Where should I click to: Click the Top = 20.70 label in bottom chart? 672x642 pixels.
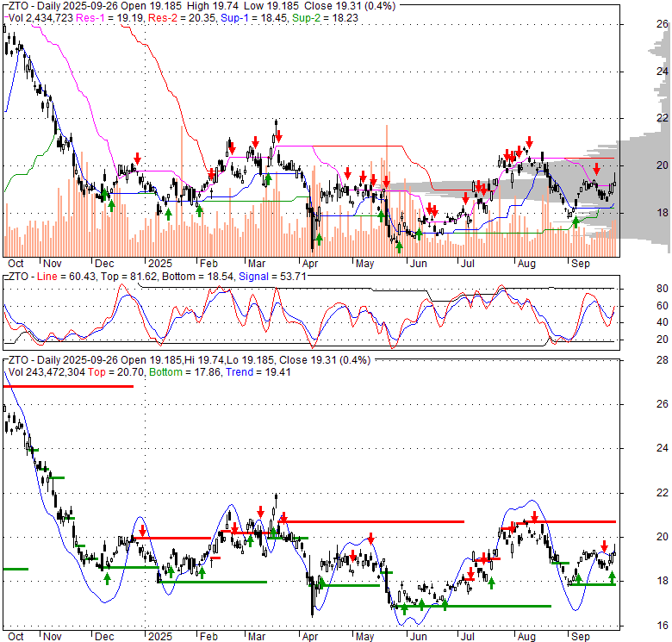pos(115,372)
